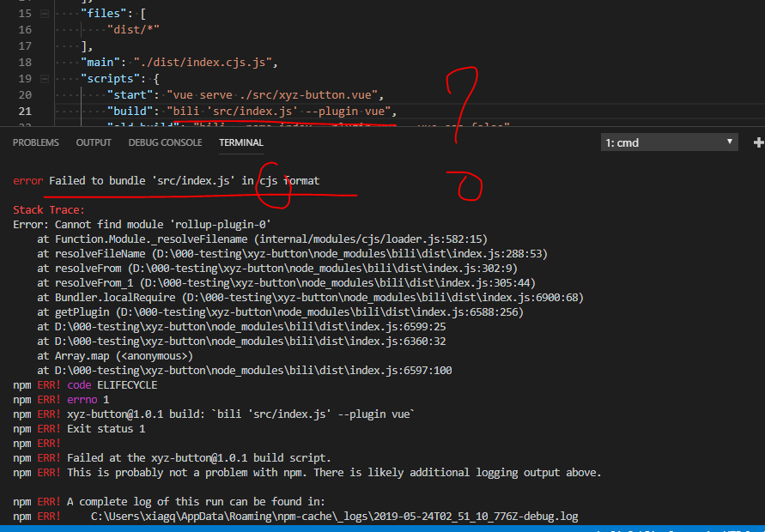
Task: Click the resolveFrom_1 index.js:305:44 stack line
Action: click(287, 283)
